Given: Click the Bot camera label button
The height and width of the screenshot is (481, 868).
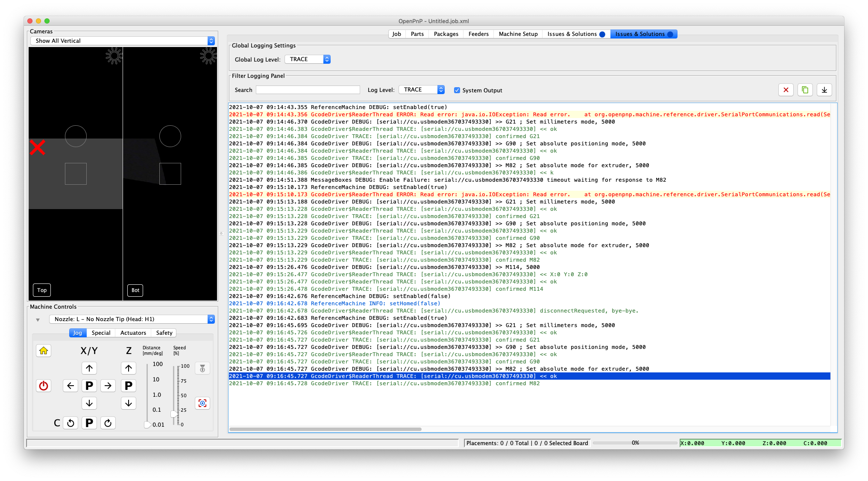Looking at the screenshot, I should 135,290.
